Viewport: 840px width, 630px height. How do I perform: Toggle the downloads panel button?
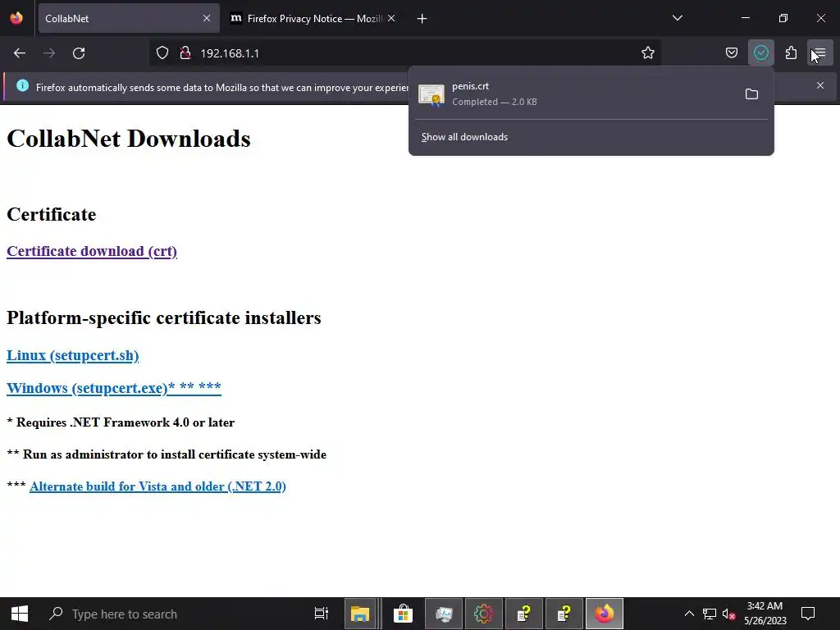760,52
